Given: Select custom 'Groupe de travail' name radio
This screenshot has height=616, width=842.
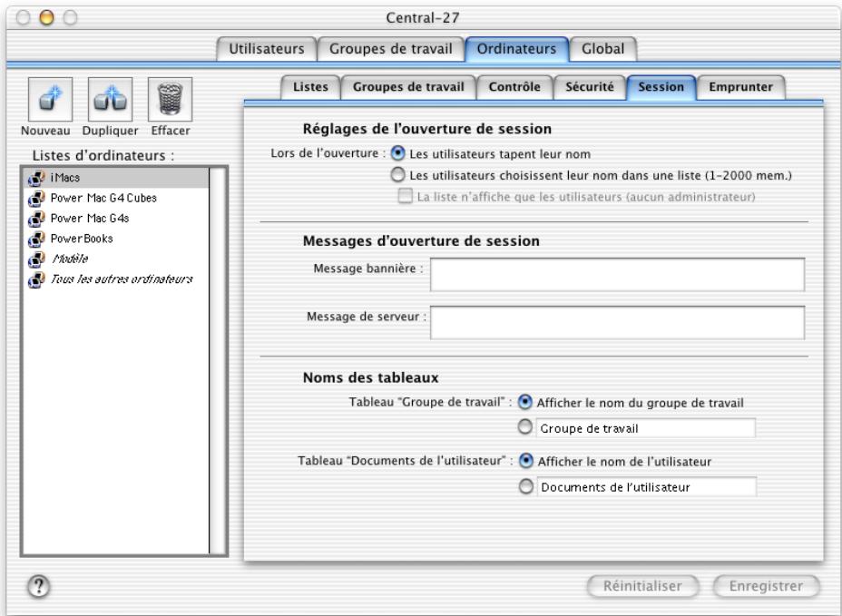Looking at the screenshot, I should tap(524, 427).
